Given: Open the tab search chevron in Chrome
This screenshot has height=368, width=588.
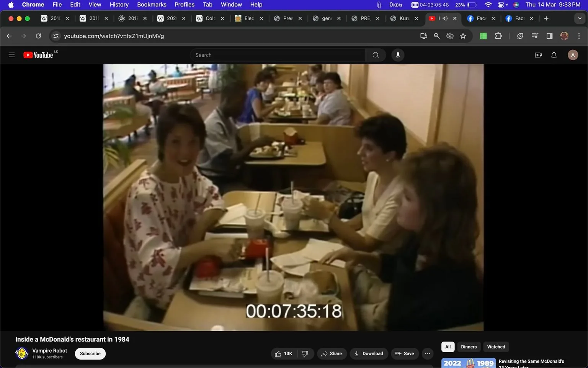Looking at the screenshot, I should (x=580, y=18).
